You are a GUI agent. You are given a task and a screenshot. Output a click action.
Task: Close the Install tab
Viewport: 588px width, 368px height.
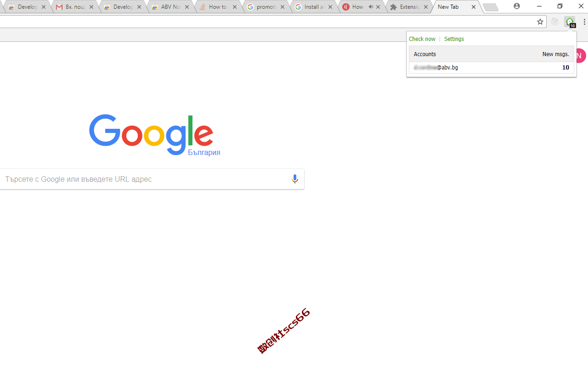point(330,7)
